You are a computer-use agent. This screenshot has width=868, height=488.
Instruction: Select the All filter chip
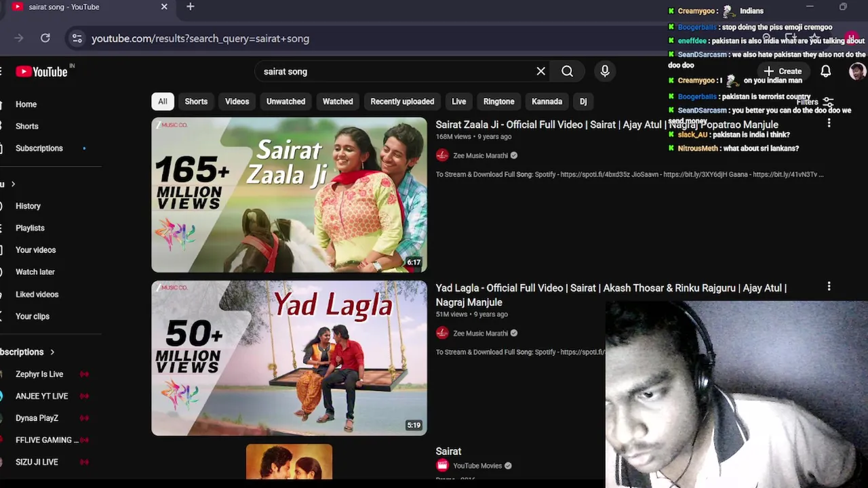tap(163, 102)
